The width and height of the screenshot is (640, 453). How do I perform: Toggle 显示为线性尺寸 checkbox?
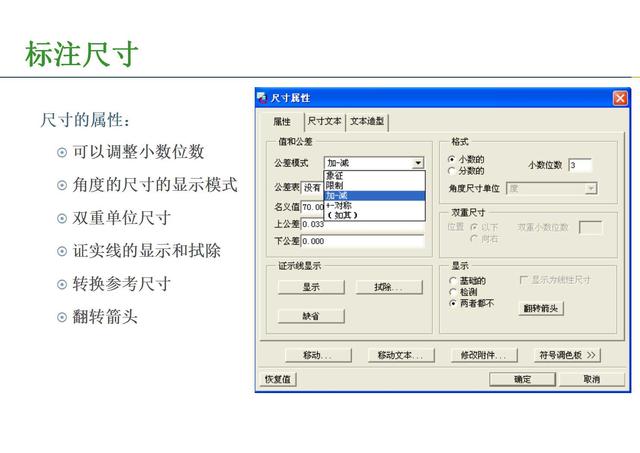tap(523, 280)
